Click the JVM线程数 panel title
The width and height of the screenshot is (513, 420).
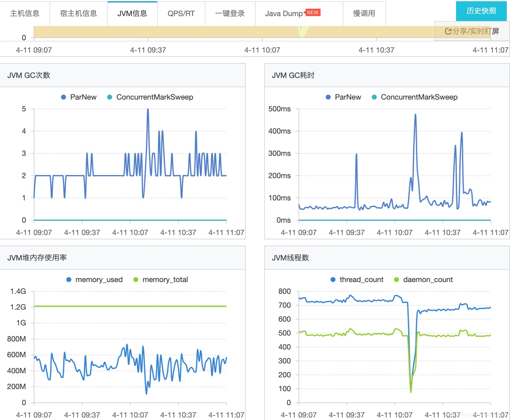(291, 258)
